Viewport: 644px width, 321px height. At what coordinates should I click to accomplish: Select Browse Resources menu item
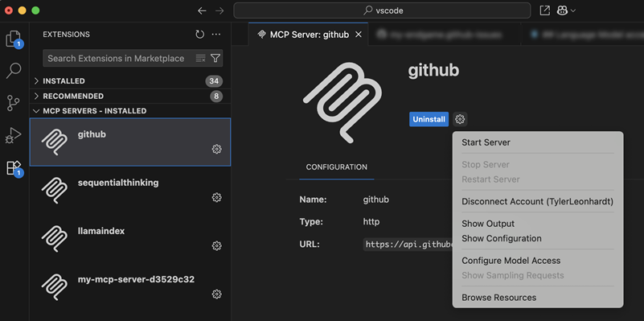[538, 298]
